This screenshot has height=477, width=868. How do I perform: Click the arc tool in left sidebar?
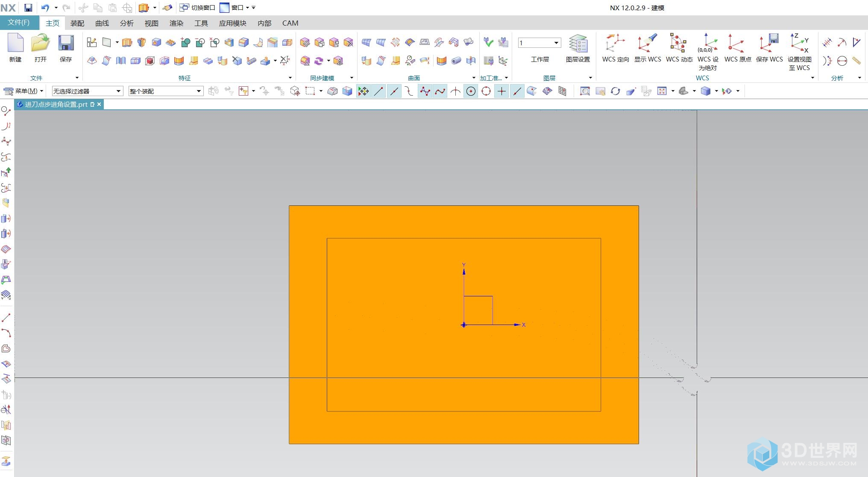6,333
